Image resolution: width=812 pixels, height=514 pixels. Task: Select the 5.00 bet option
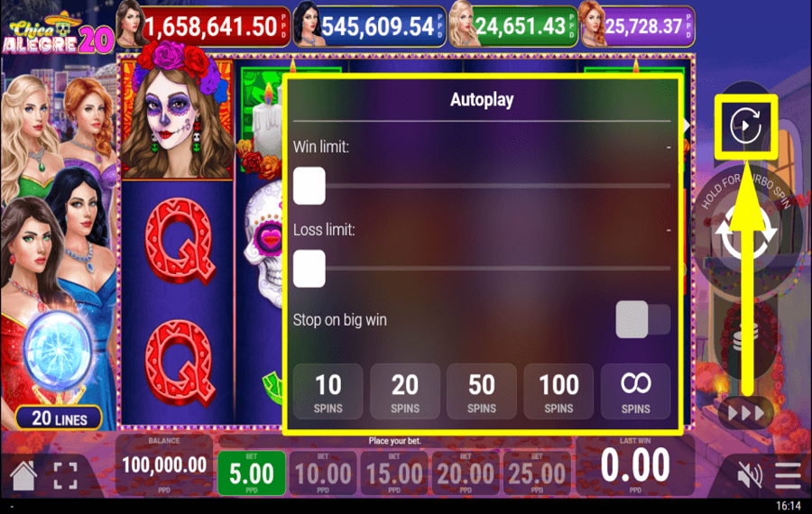tap(252, 473)
